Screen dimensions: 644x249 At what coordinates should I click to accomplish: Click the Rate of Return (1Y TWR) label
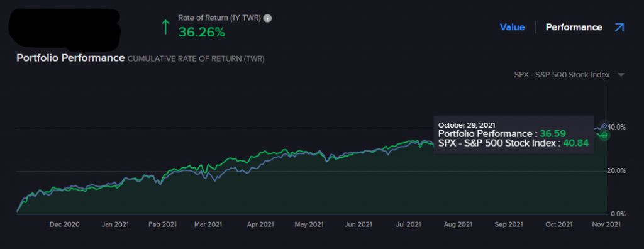219,18
